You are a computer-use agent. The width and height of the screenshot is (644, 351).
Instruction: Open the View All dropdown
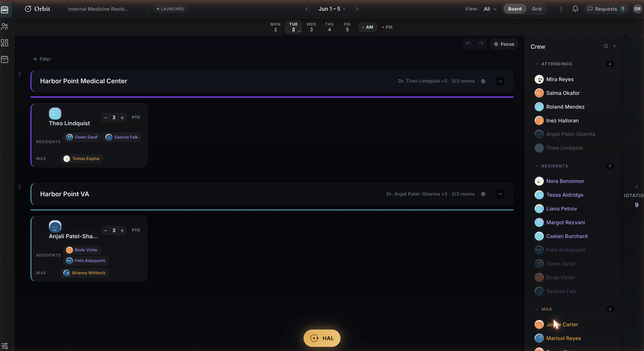[490, 9]
